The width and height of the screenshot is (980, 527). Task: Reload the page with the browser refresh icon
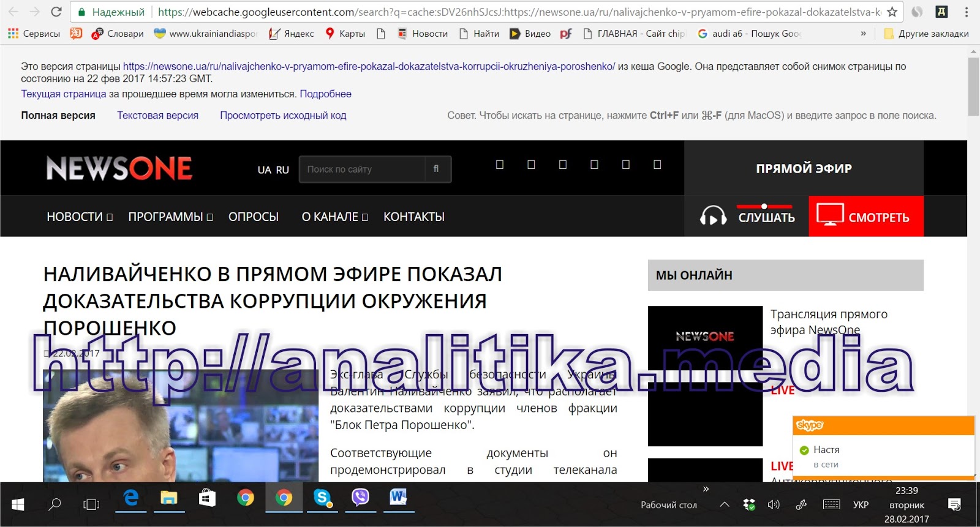[56, 12]
